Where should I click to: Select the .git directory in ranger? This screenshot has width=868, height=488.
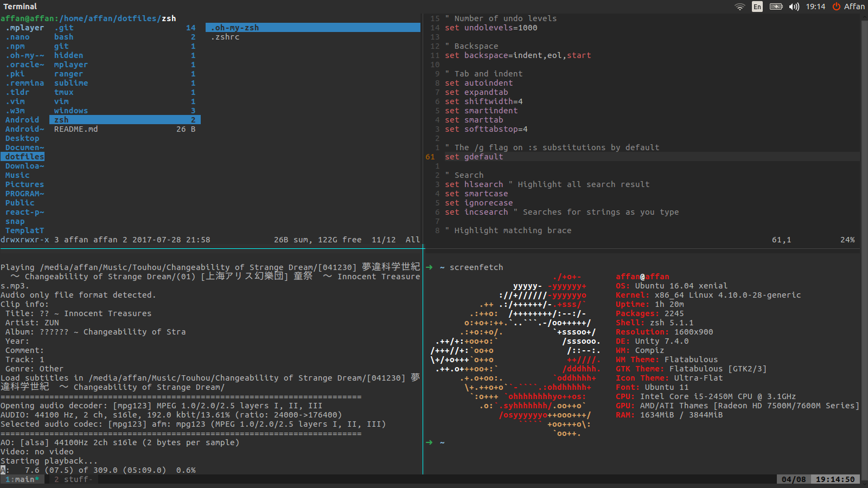pos(125,28)
